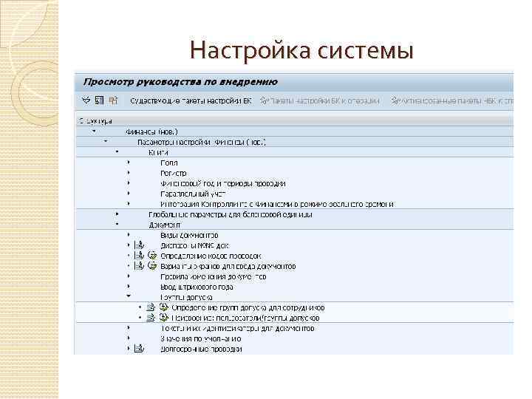Select 'Интеграция Контроллинга с Финансами' label
The height and width of the screenshot is (399, 532).
point(277,204)
